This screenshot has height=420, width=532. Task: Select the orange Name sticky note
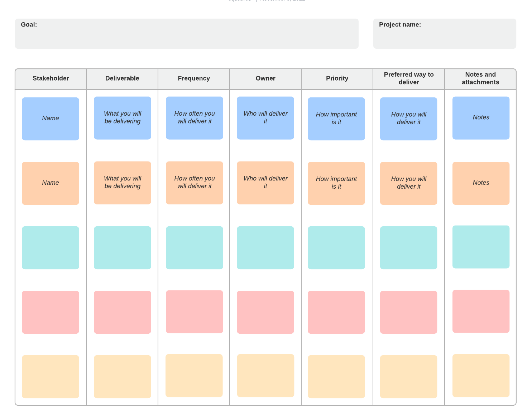click(x=51, y=183)
